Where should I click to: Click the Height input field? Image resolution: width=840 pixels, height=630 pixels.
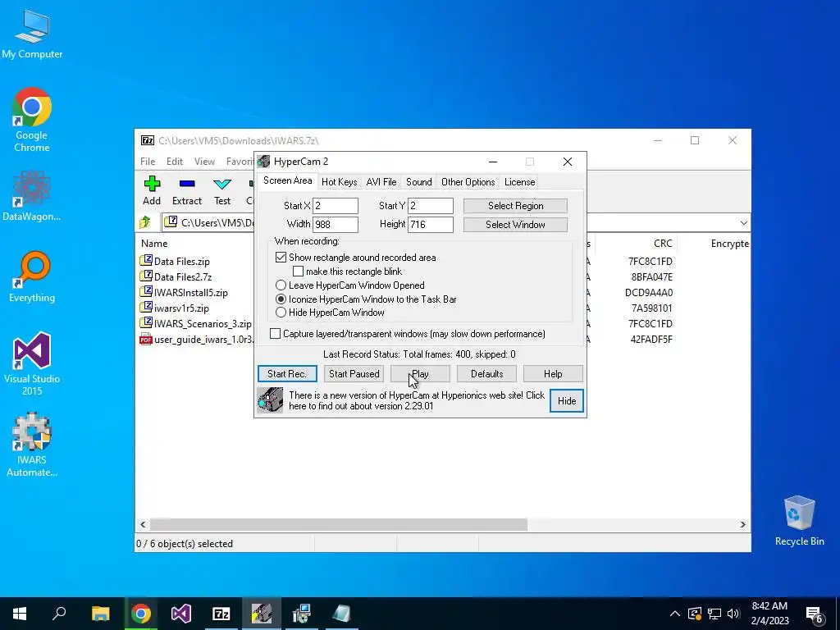coord(431,225)
